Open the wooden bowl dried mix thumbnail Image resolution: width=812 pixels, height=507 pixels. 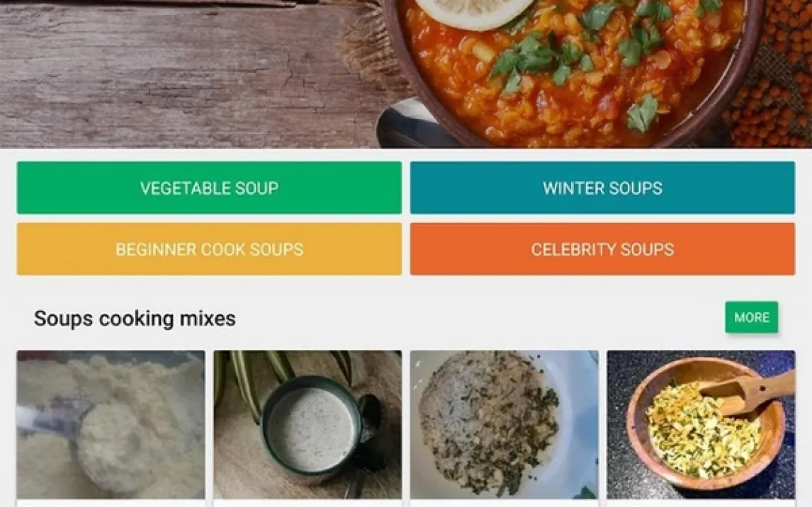tap(701, 425)
